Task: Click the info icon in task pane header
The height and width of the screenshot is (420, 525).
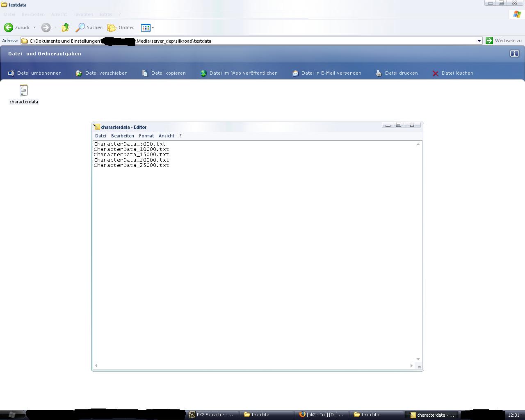Action: tap(514, 54)
